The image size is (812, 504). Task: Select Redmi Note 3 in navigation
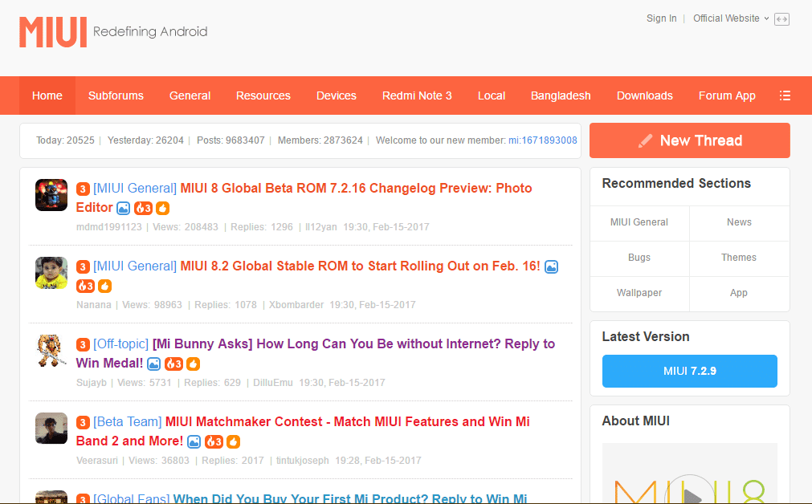coord(417,96)
